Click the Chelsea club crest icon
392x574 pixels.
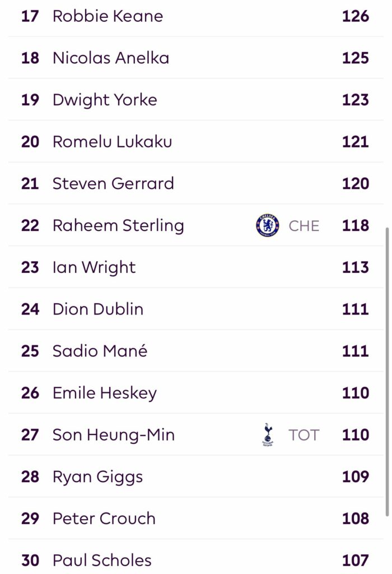(267, 225)
